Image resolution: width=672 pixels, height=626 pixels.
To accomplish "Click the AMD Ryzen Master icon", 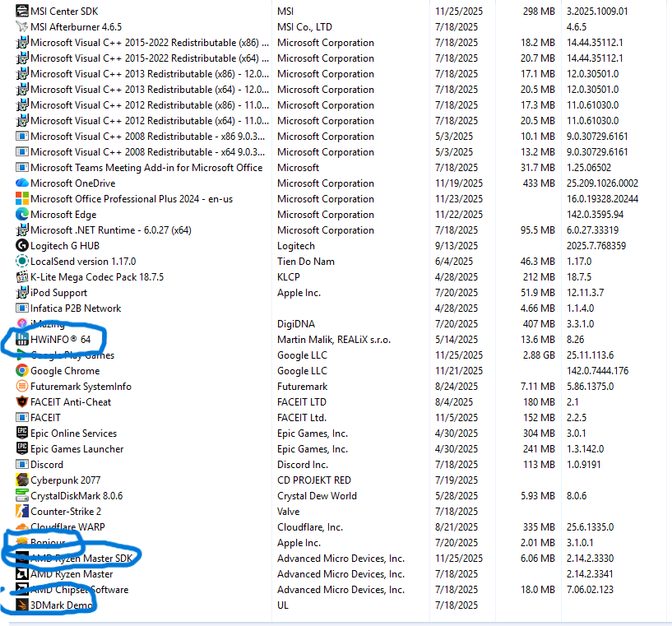I will (x=22, y=574).
